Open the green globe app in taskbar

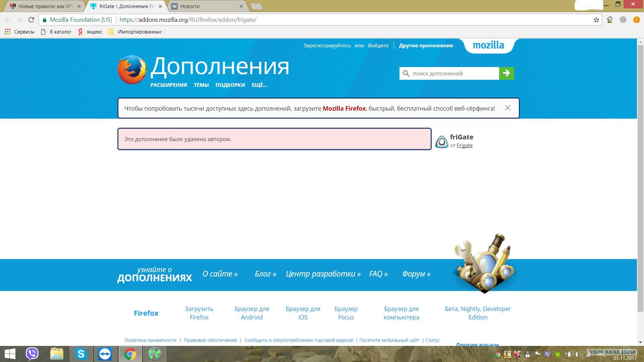click(155, 354)
